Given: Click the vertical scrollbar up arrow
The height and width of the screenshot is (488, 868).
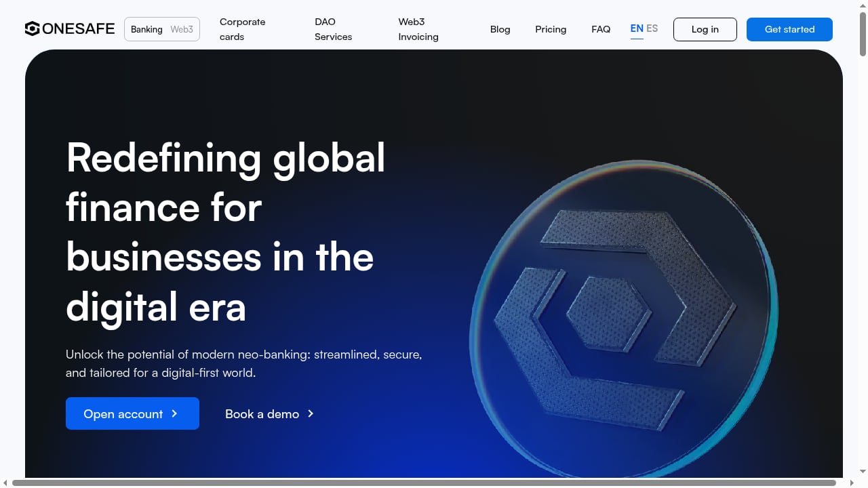Looking at the screenshot, I should 863,5.
